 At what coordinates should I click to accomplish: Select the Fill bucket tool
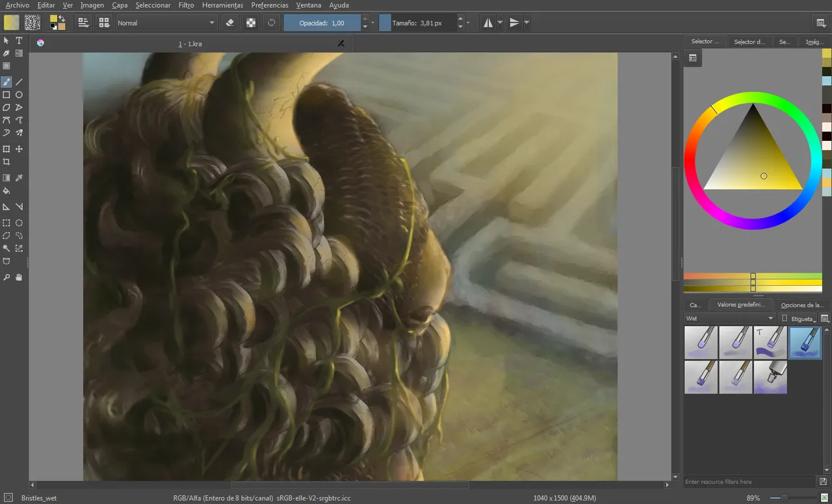pyautogui.click(x=6, y=191)
